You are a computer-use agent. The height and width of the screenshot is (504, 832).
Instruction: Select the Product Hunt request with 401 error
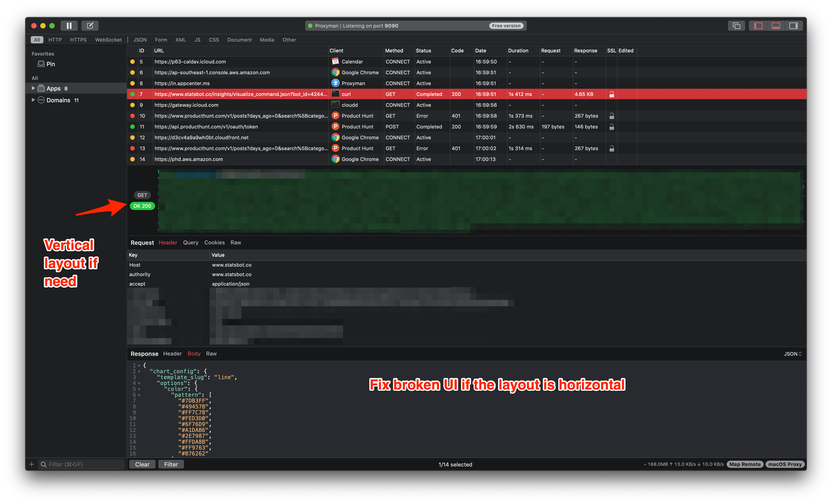click(236, 116)
